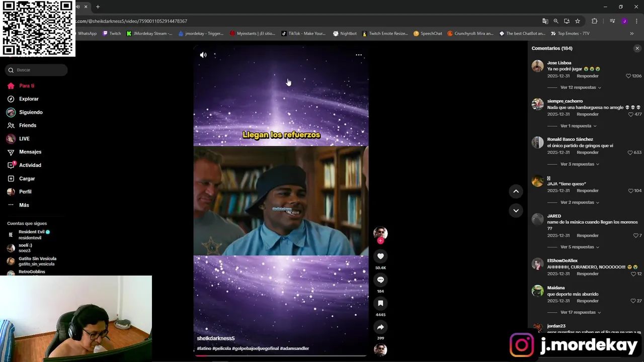Open #latino hashtag
Image resolution: width=644 pixels, height=362 pixels.
(x=204, y=348)
